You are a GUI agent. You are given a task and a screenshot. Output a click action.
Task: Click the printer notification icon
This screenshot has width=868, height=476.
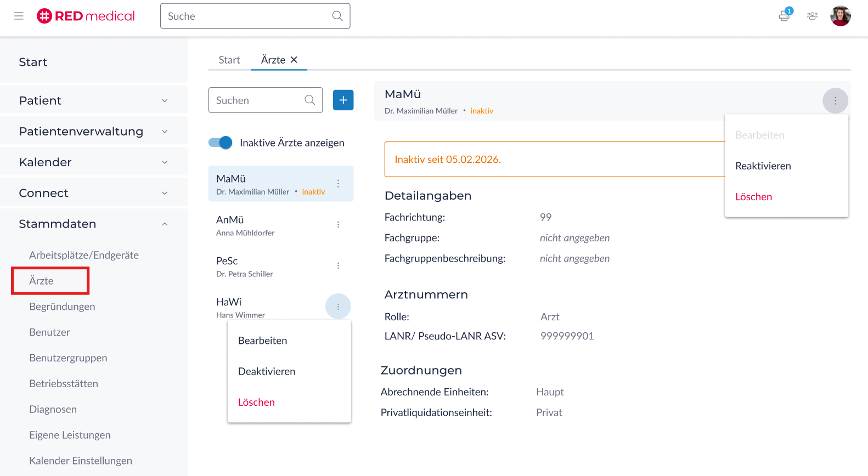coord(784,16)
